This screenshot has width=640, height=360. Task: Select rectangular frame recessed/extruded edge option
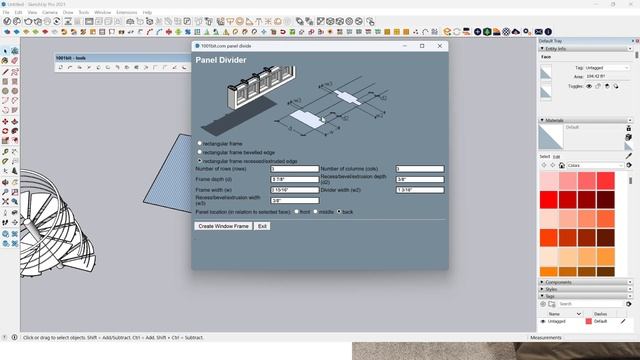click(x=200, y=161)
